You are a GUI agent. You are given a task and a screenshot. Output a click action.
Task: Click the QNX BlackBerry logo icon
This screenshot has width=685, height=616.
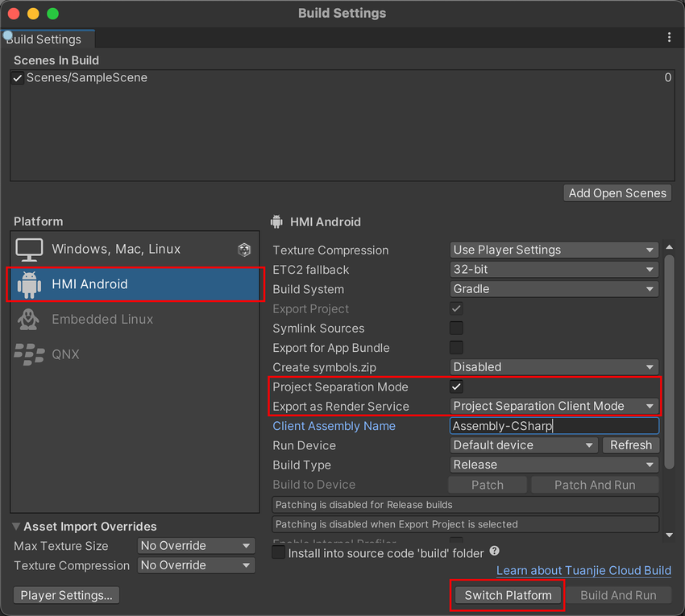coord(30,354)
